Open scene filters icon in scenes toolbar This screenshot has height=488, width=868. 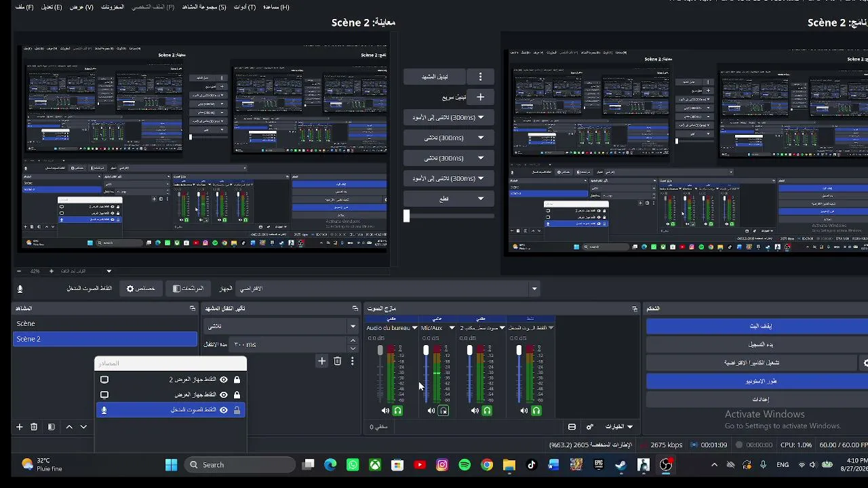point(51,427)
